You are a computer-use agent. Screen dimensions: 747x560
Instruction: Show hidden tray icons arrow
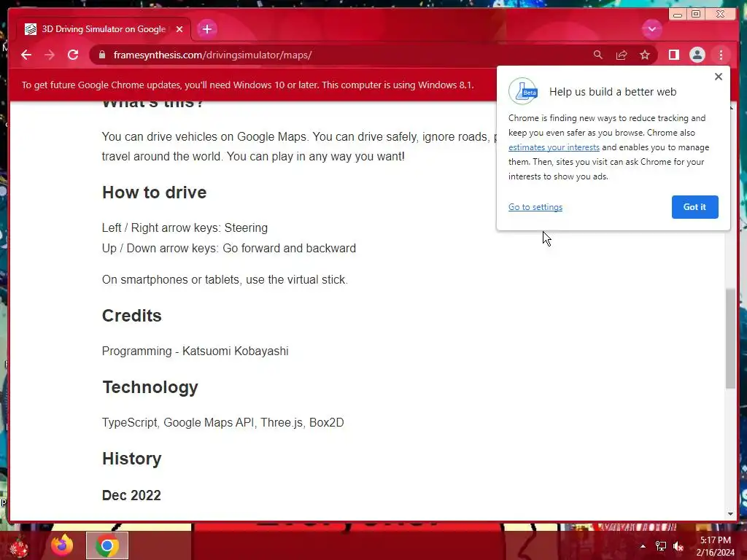click(x=643, y=546)
